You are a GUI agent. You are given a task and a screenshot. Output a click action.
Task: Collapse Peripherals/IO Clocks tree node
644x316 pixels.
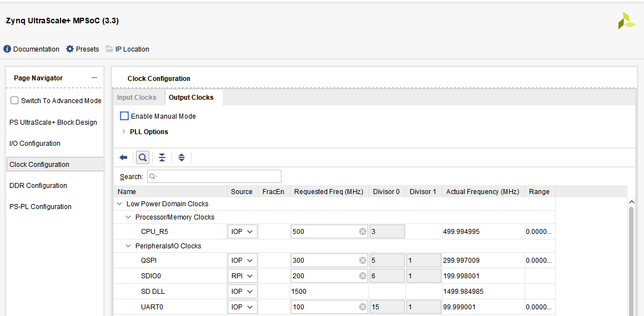coord(129,246)
